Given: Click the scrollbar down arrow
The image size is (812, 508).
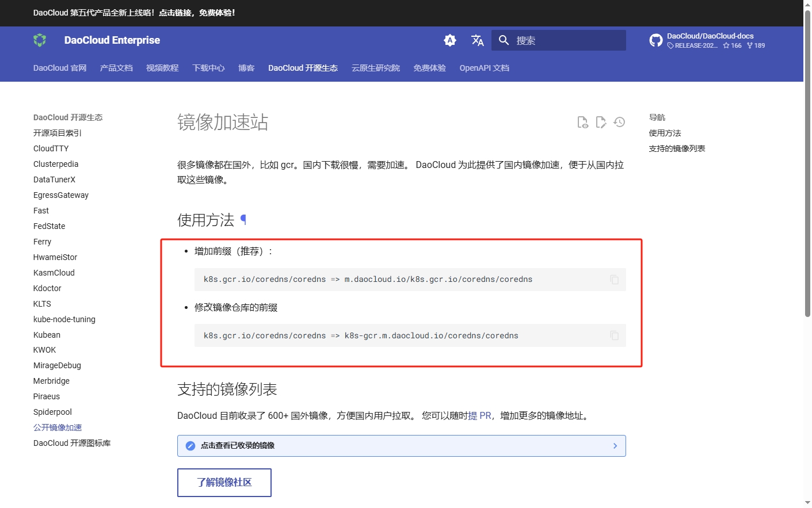Looking at the screenshot, I should (x=807, y=503).
